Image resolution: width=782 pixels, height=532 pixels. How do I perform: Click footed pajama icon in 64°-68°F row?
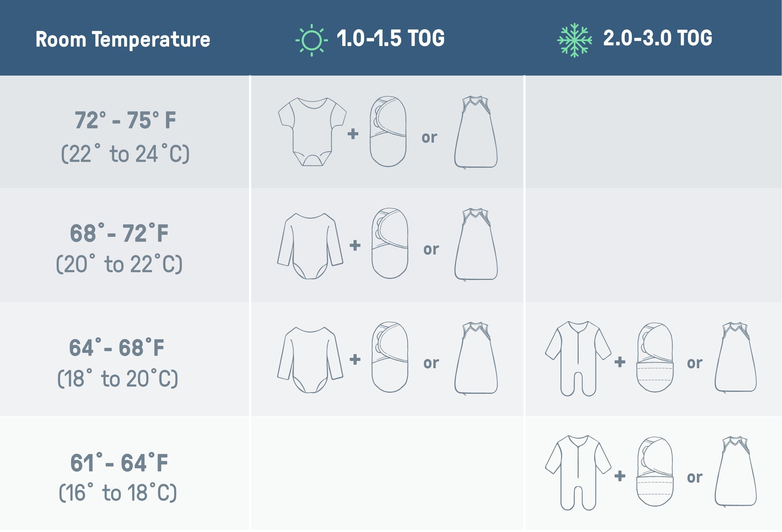pos(578,359)
